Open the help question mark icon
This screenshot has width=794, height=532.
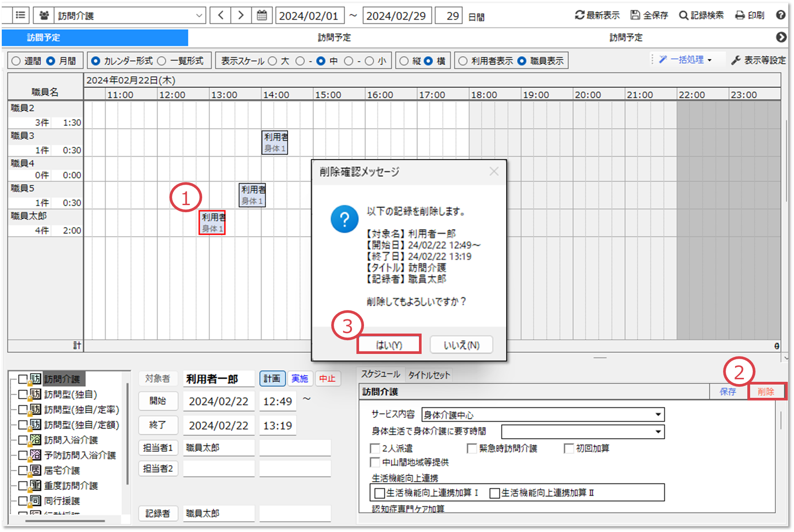(781, 15)
